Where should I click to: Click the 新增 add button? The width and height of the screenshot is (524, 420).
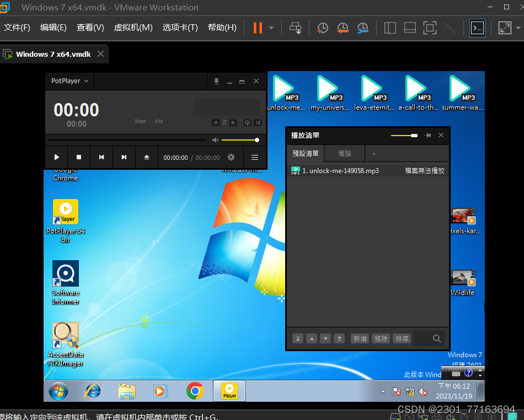point(360,338)
